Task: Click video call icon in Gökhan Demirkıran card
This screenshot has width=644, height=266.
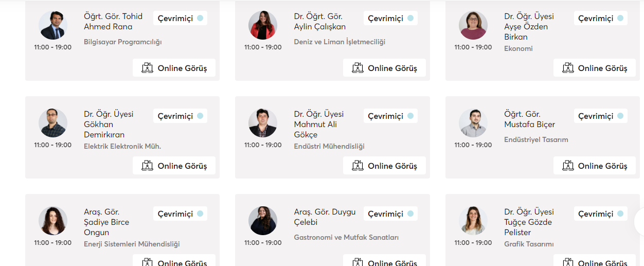Action: [x=148, y=166]
